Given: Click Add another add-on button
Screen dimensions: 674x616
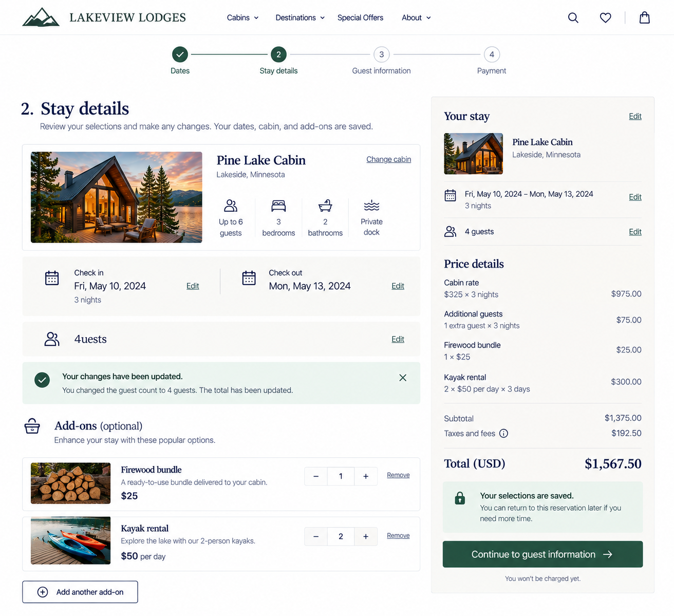Looking at the screenshot, I should [x=80, y=592].
